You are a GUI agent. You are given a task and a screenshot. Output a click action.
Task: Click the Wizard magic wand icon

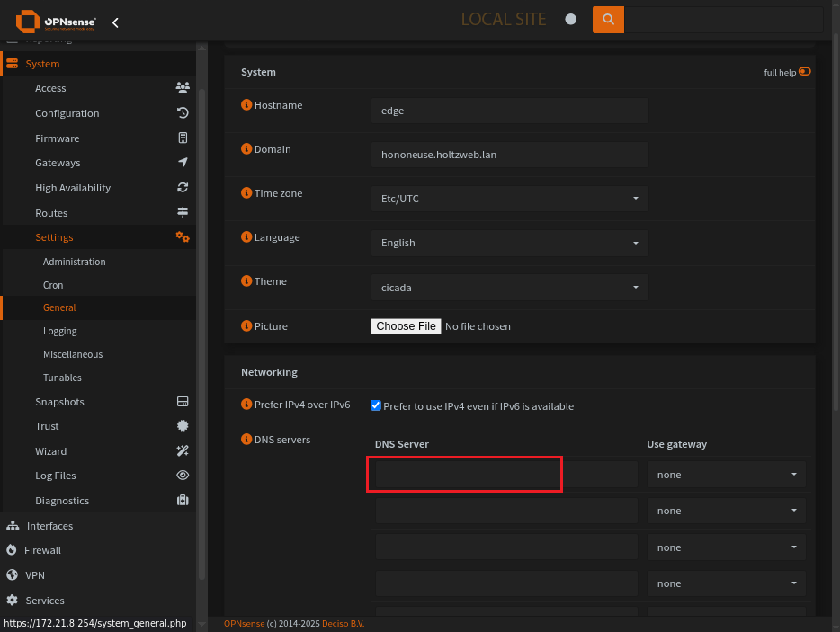183,451
